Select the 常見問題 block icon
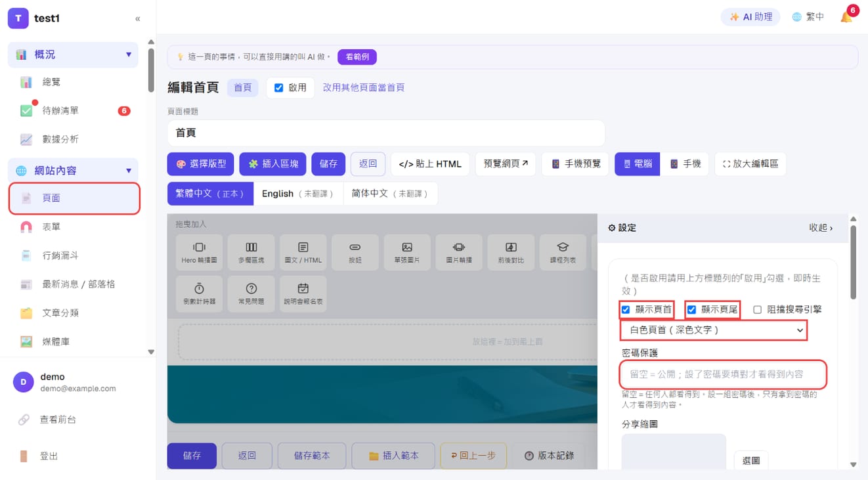Viewport: 868px width, 480px height. tap(251, 294)
